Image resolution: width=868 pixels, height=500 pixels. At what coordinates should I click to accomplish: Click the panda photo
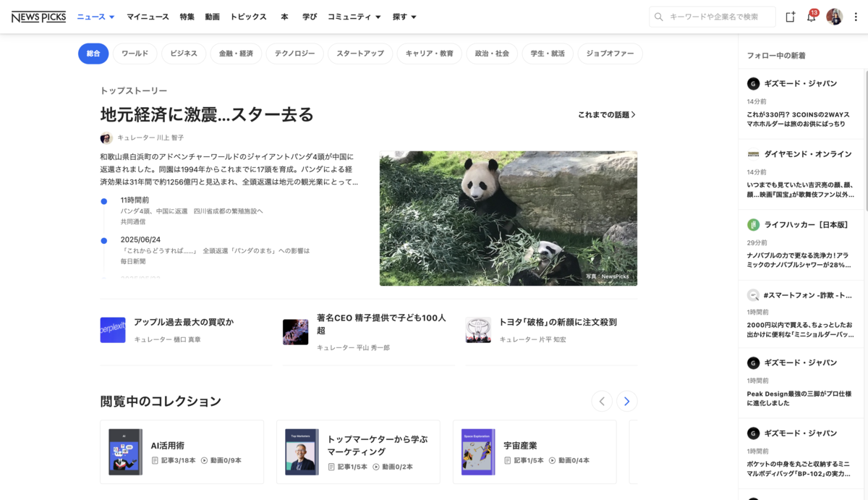[509, 219]
